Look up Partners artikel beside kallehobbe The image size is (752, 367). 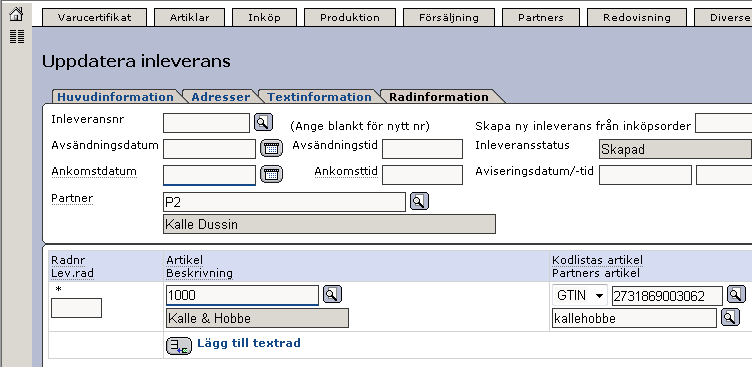tap(730, 317)
